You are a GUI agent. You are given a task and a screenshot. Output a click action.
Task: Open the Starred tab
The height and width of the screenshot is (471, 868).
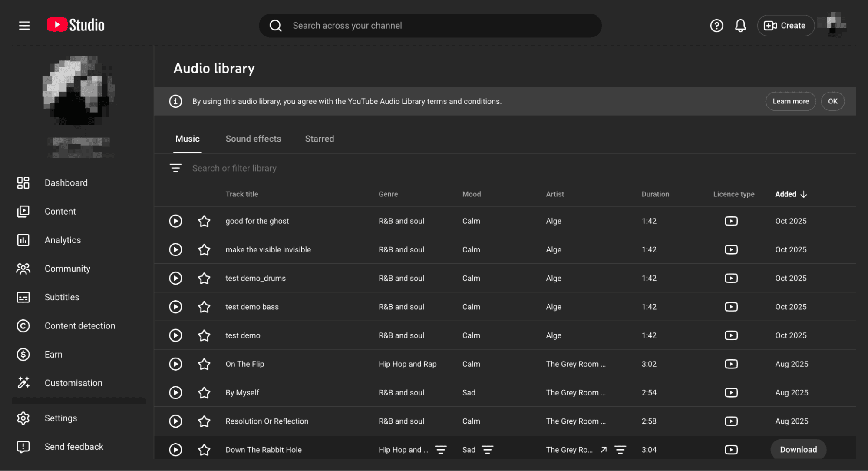coord(319,138)
